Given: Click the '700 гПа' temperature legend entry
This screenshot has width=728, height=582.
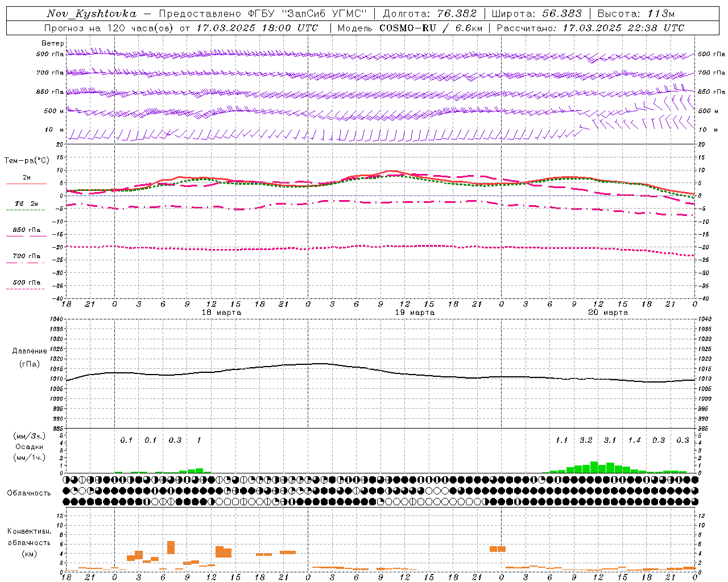Looking at the screenshot, I should click(27, 256).
